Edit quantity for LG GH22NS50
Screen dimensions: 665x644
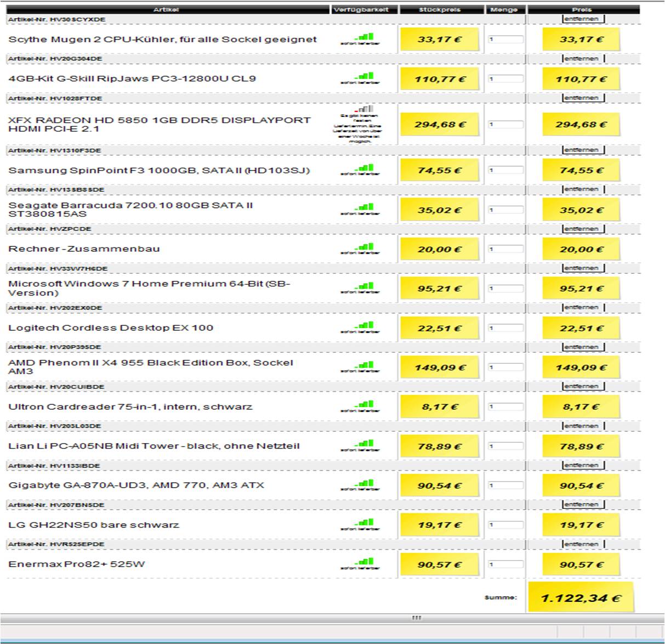coord(505,525)
